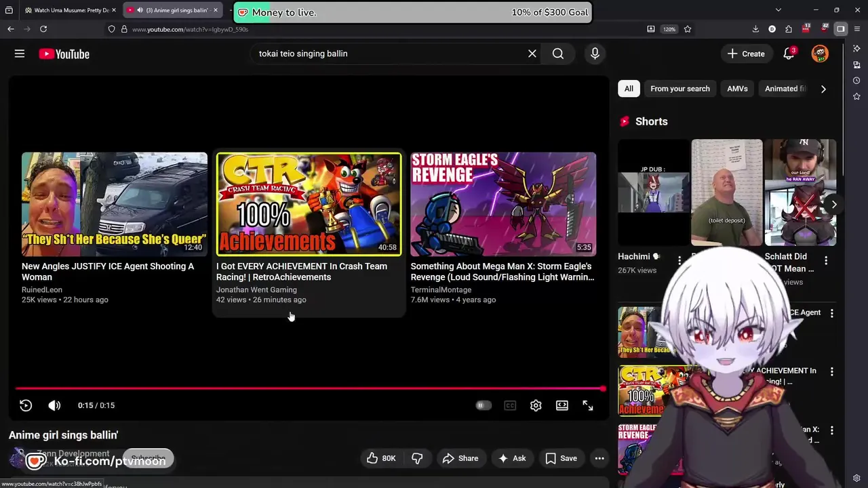Replay the video
Viewport: 868px width, 488px height.
tap(26, 405)
